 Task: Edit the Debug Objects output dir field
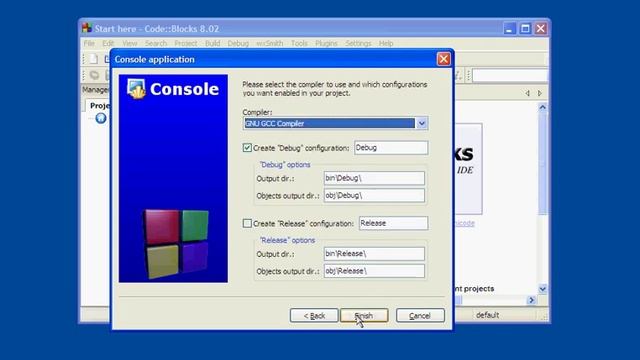coord(374,196)
